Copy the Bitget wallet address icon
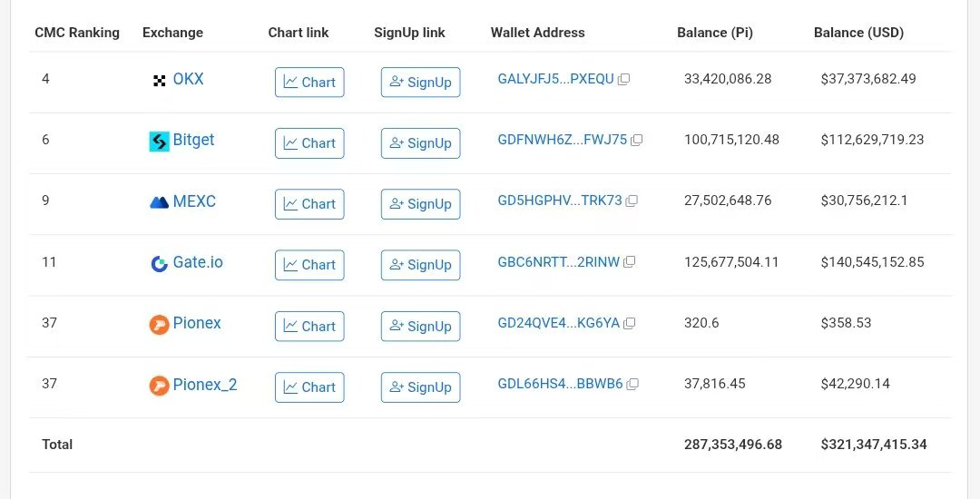Viewport: 980px width, 499px height. coord(637,140)
